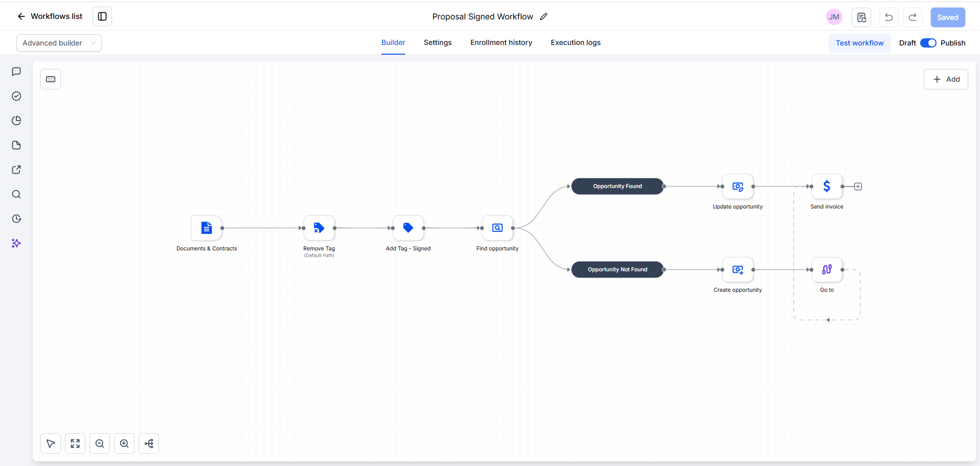Open the Enrollment history tab
The height and width of the screenshot is (466, 980).
[x=501, y=43]
